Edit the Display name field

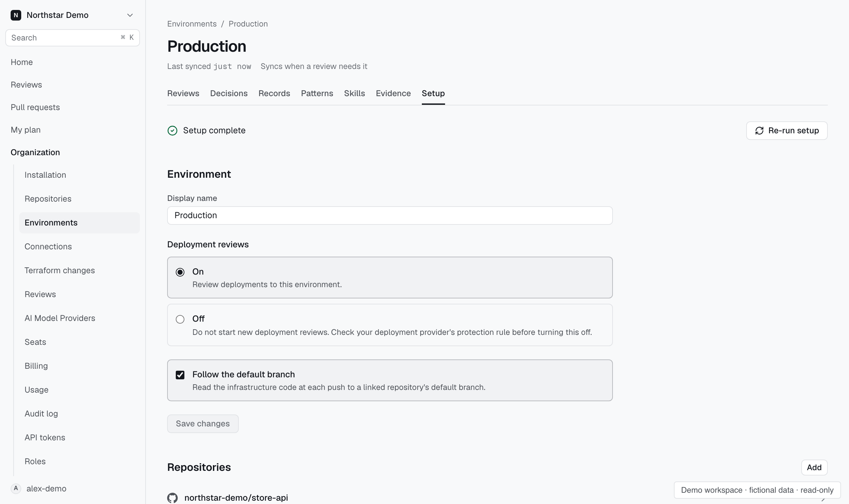pyautogui.click(x=390, y=215)
